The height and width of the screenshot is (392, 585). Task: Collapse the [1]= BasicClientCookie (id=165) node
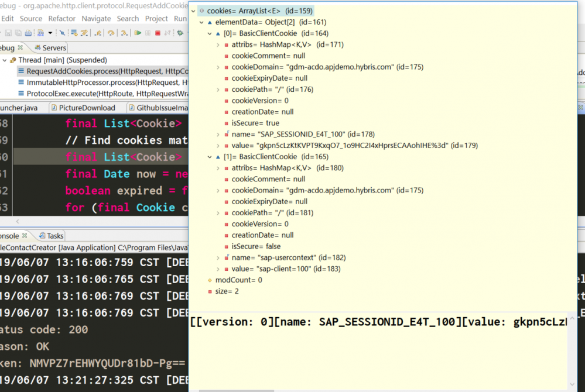(210, 157)
